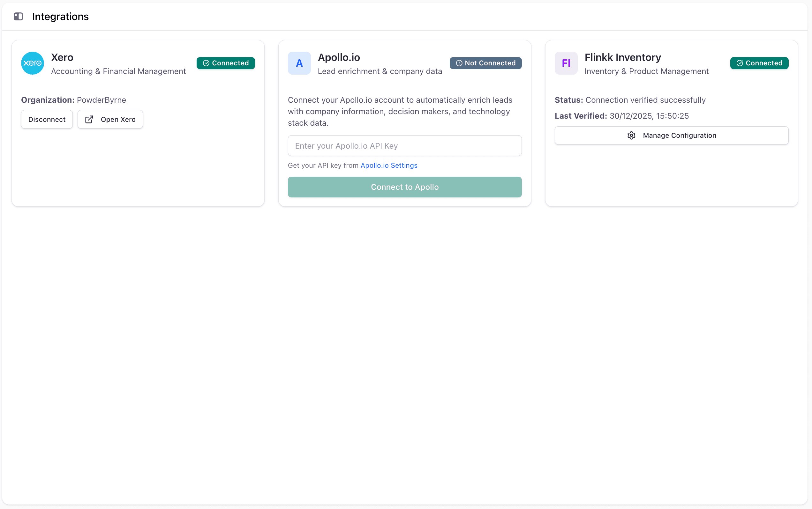Click the Connect to Apollo button
Screen dimensions: 812x509
[405, 187]
